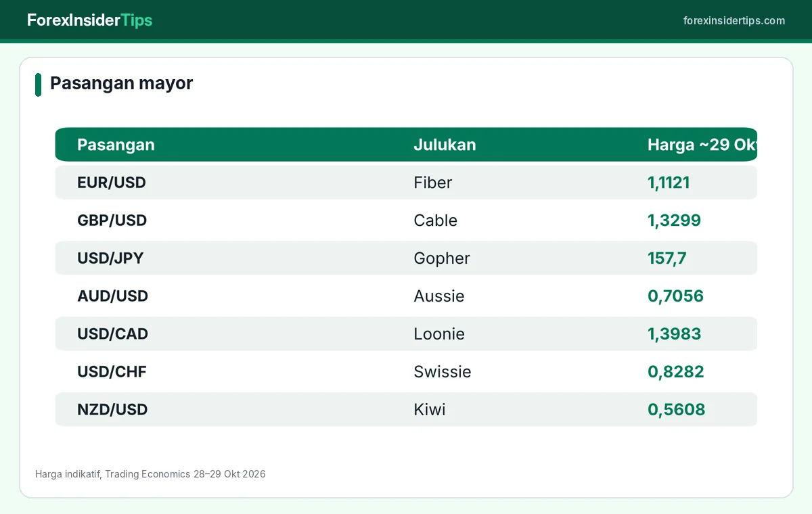Select the NZD/USD pair cell
Viewport: 812px width, 514px height.
pos(112,410)
